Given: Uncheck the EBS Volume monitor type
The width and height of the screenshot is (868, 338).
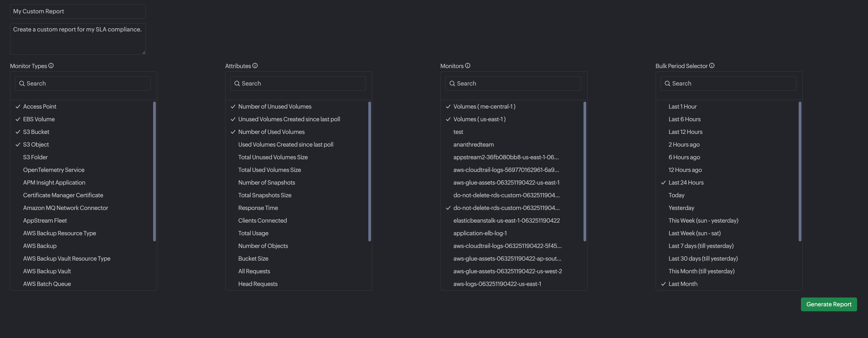Looking at the screenshot, I should 39,119.
